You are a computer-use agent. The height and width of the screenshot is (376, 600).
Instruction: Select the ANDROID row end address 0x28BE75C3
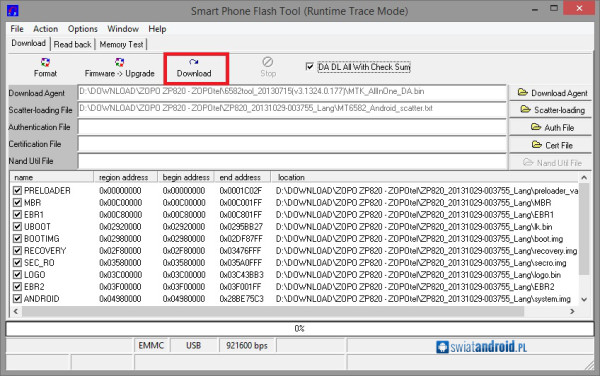pos(241,299)
